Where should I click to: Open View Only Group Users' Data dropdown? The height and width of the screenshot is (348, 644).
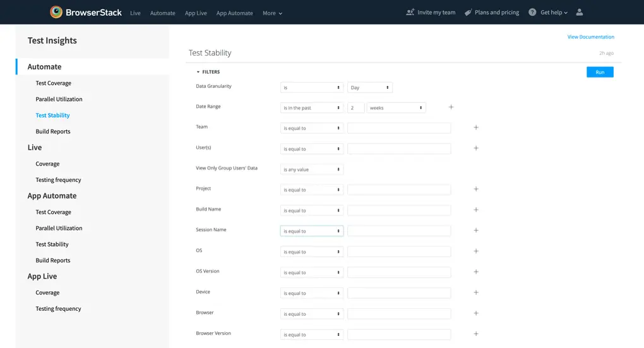pos(311,169)
